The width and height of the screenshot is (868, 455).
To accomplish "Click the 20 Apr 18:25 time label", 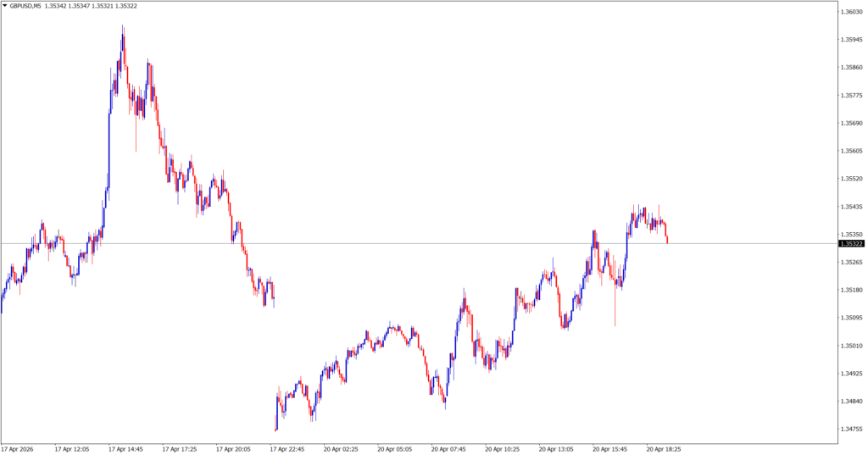I will point(663,449).
